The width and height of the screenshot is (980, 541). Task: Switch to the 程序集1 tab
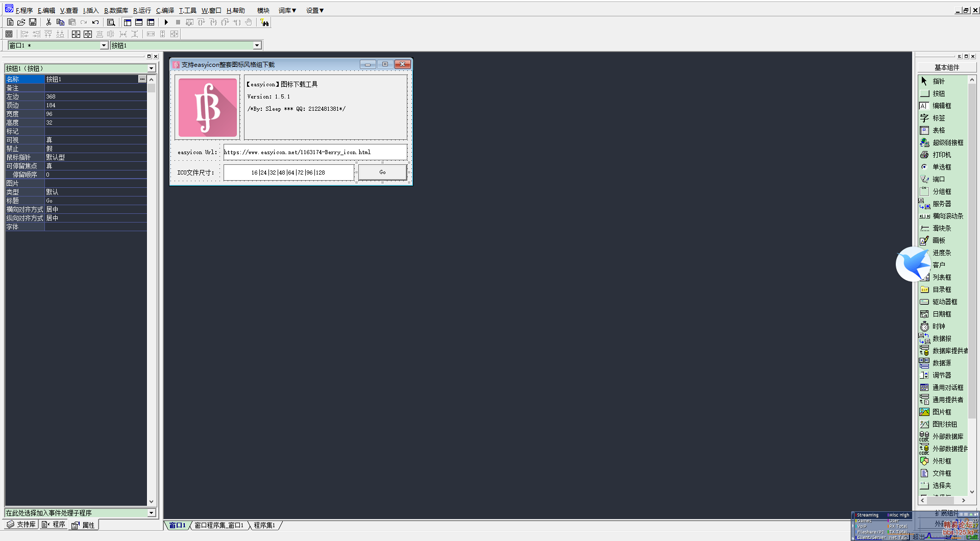pos(264,525)
